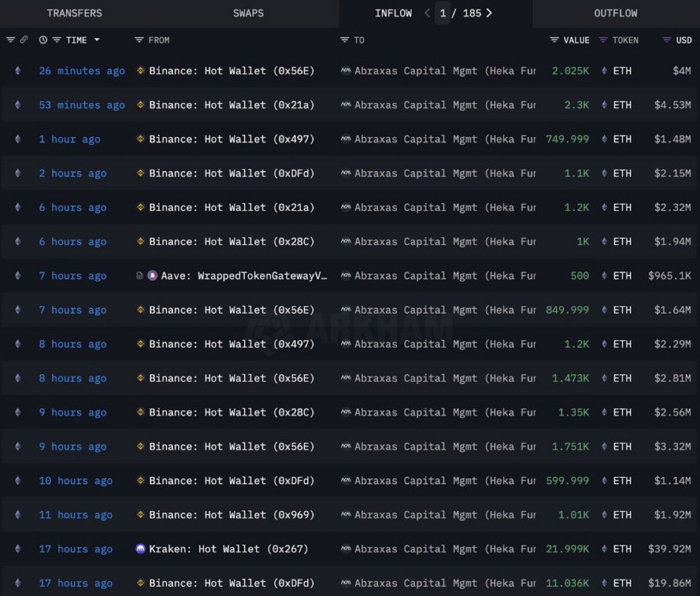Expand the TIME sort dropdown arrow

pos(97,40)
